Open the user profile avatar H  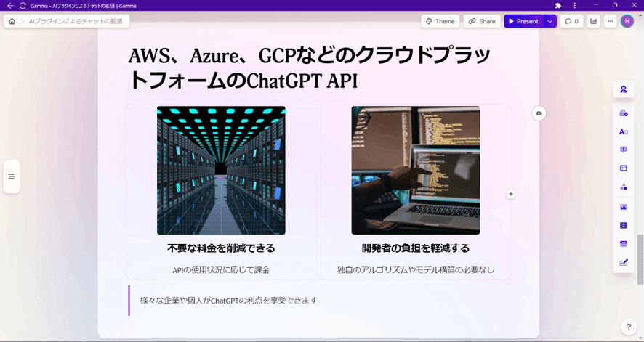(x=627, y=21)
